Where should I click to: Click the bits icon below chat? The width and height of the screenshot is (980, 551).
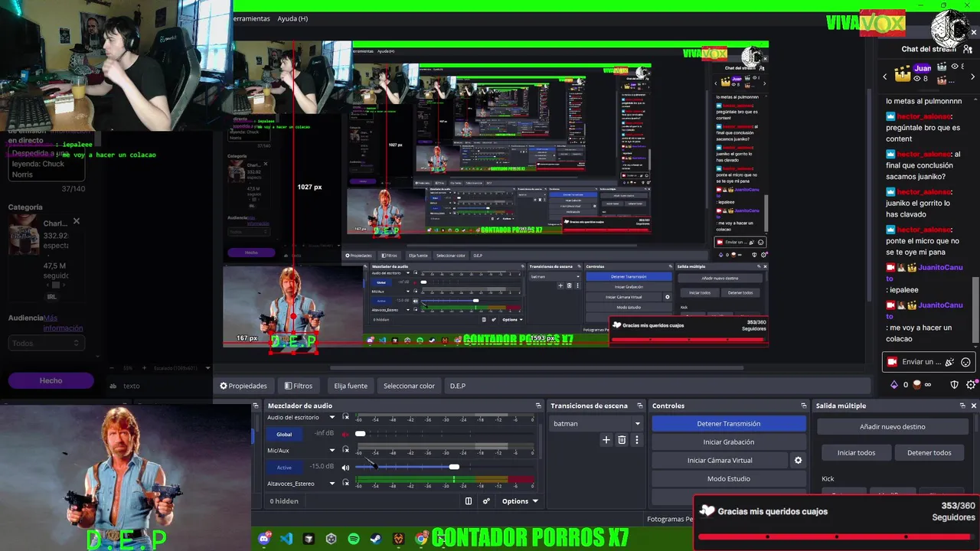tap(893, 385)
